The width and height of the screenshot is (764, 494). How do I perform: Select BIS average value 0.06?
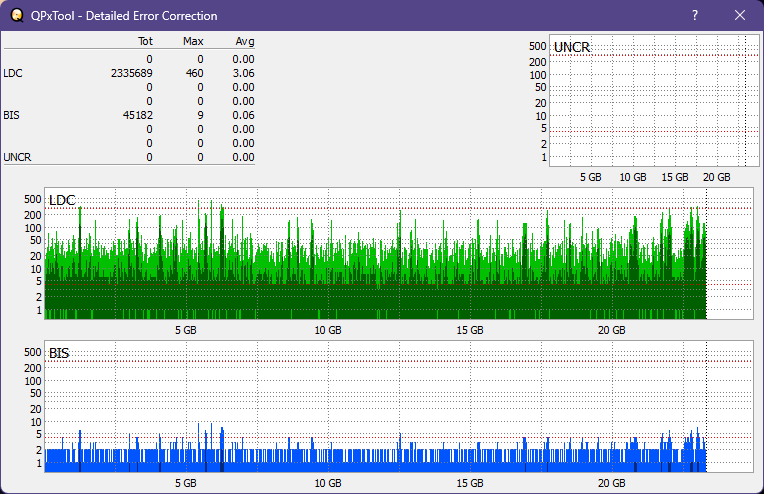(243, 115)
